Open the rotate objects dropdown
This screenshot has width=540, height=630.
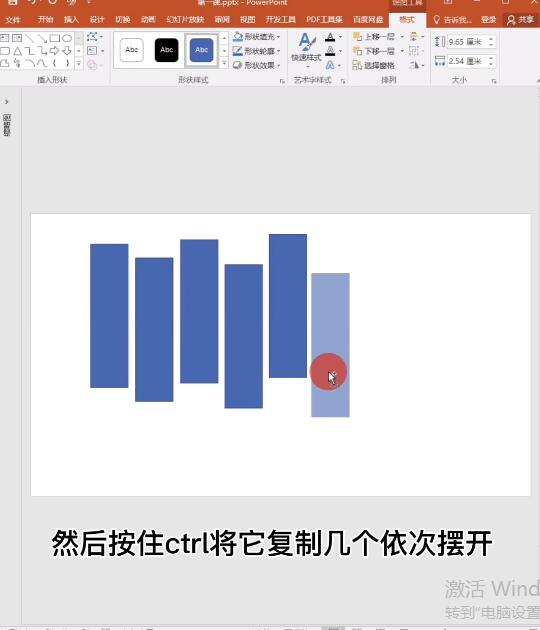[x=417, y=65]
